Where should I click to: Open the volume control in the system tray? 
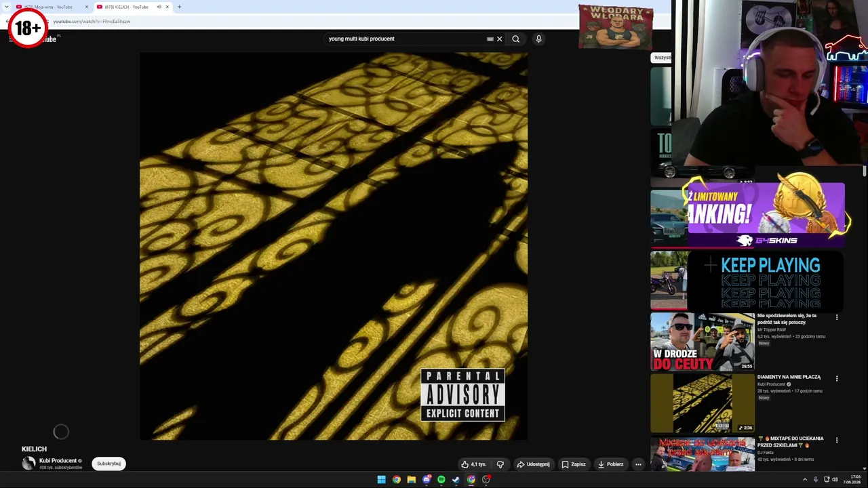[835, 480]
